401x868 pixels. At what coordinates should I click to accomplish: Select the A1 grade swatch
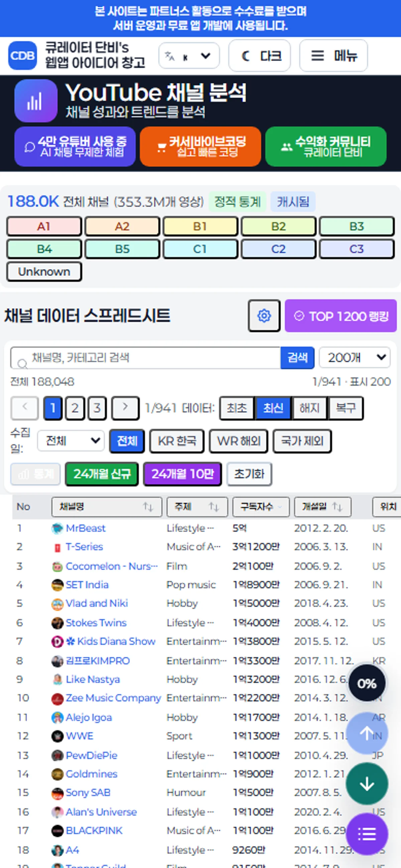point(44,226)
